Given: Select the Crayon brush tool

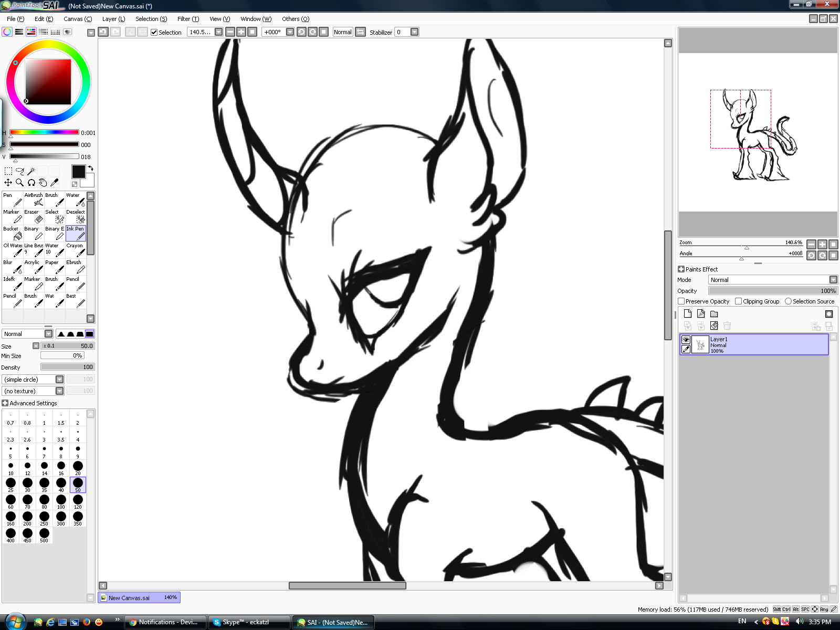Looking at the screenshot, I should click(76, 250).
